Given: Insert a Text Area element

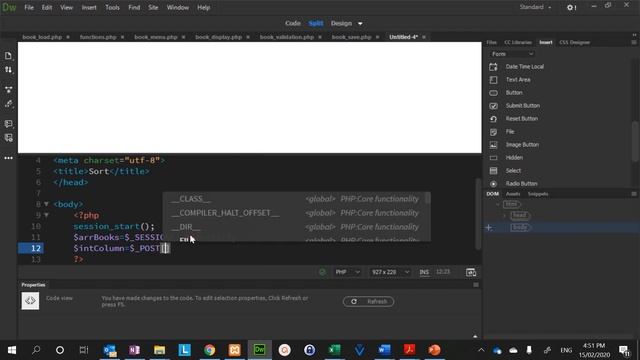Looking at the screenshot, I should pos(518,80).
